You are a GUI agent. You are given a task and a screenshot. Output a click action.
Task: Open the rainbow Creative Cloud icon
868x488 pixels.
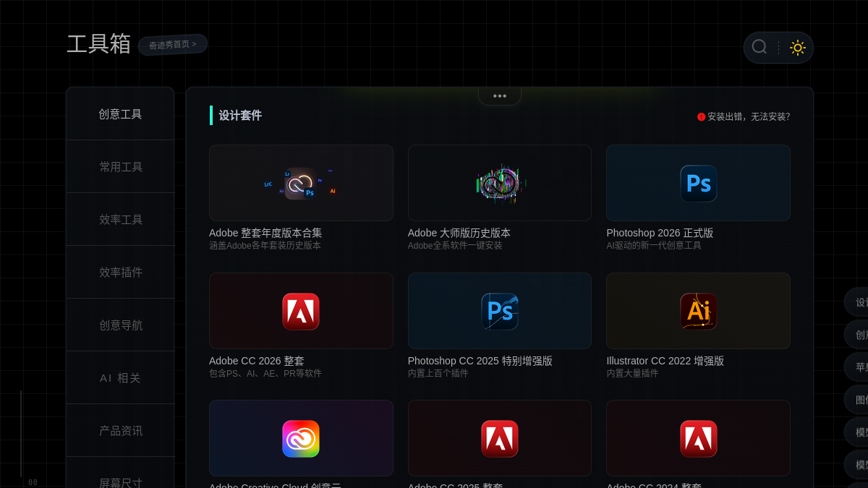click(x=301, y=438)
